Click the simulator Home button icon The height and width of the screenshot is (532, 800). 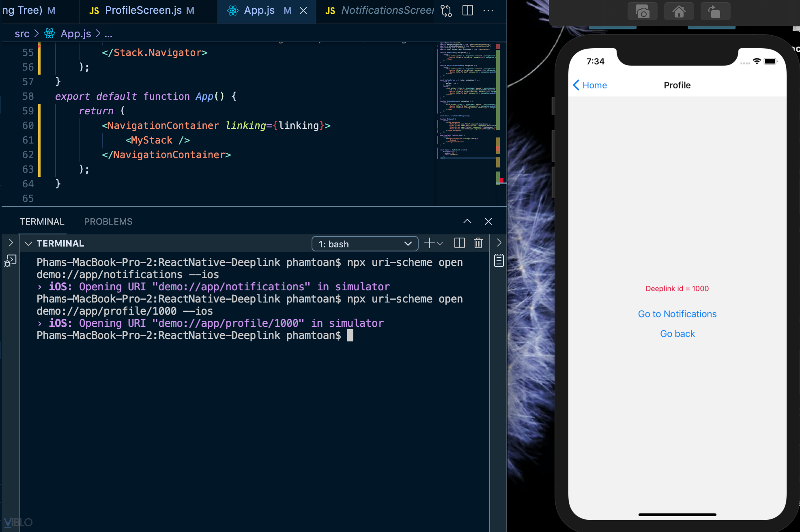pyautogui.click(x=679, y=11)
